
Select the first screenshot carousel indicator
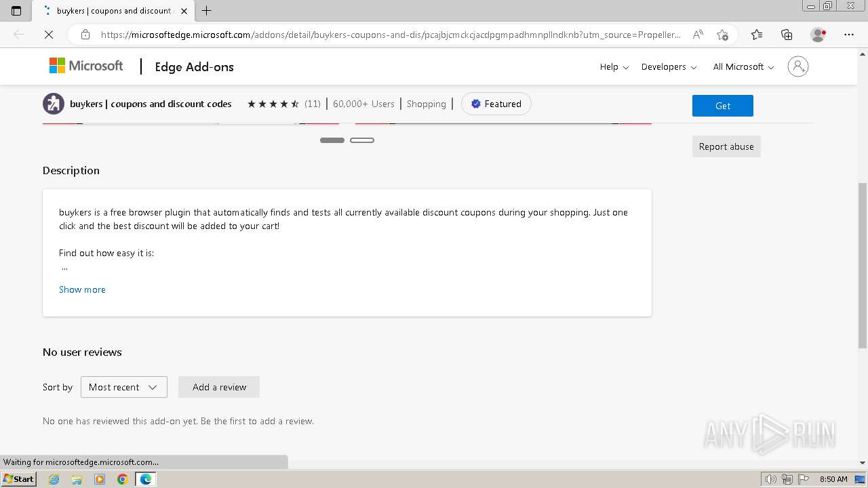tap(332, 140)
